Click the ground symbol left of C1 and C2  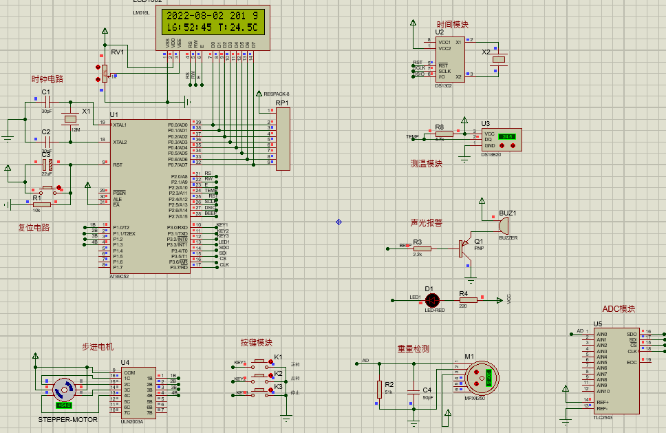[x=7, y=138]
